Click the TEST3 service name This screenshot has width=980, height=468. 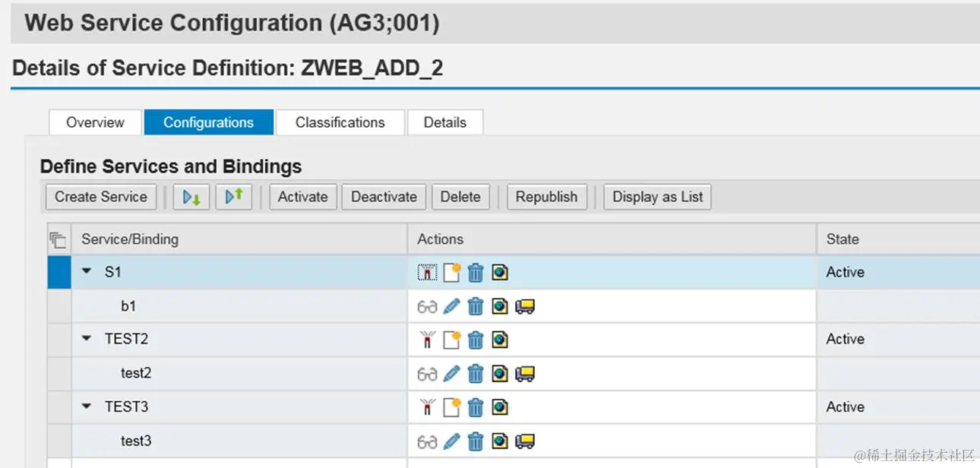click(127, 407)
